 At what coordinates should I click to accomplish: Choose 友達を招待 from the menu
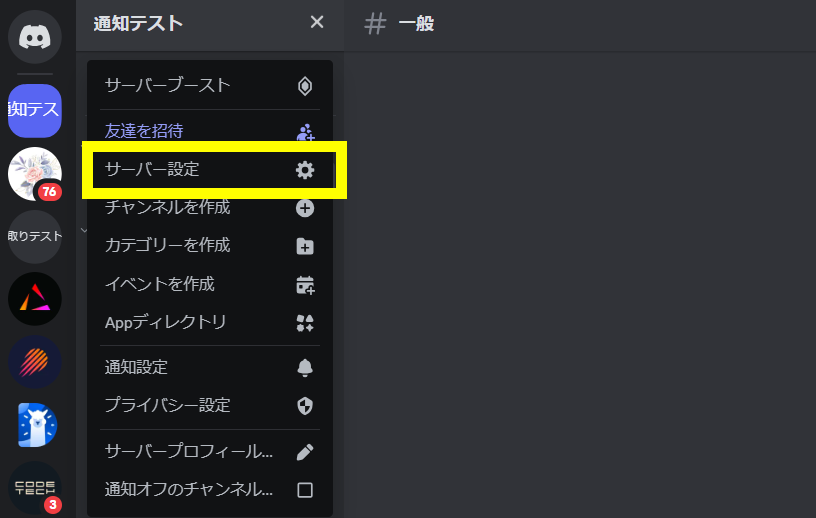[210, 130]
